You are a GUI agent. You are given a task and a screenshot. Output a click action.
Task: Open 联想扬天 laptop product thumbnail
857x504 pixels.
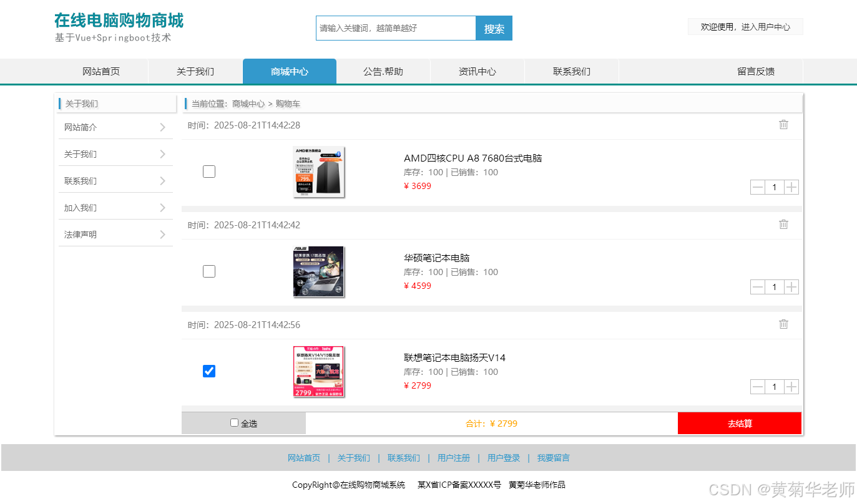coord(318,371)
